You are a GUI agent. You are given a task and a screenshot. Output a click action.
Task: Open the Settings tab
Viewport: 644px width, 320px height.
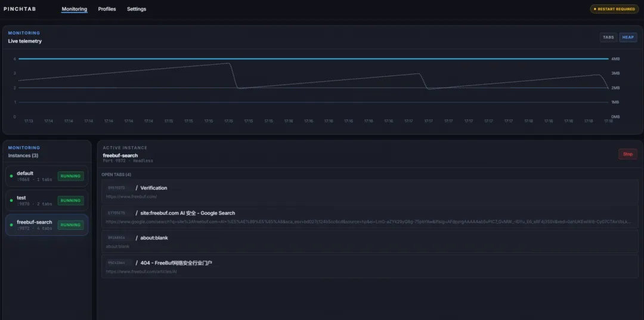pos(137,9)
